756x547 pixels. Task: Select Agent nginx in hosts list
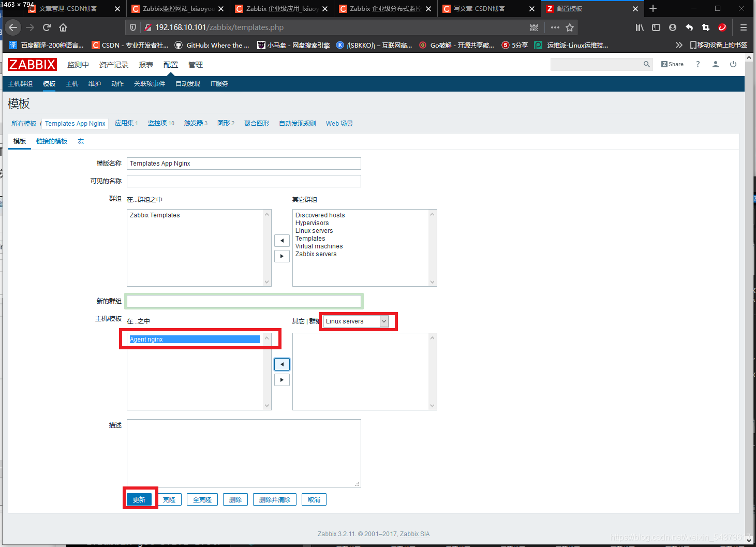pyautogui.click(x=195, y=339)
